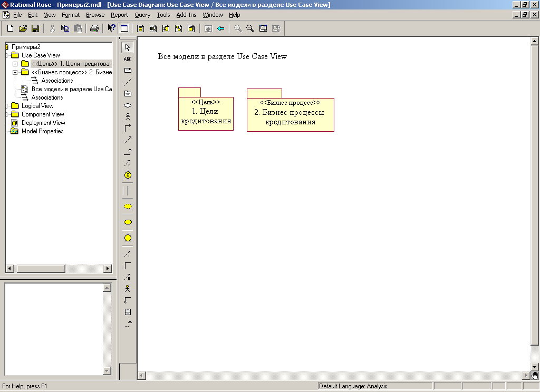The image size is (540, 392).
Task: Select the Text Box (ABC) tool
Action: 128,59
